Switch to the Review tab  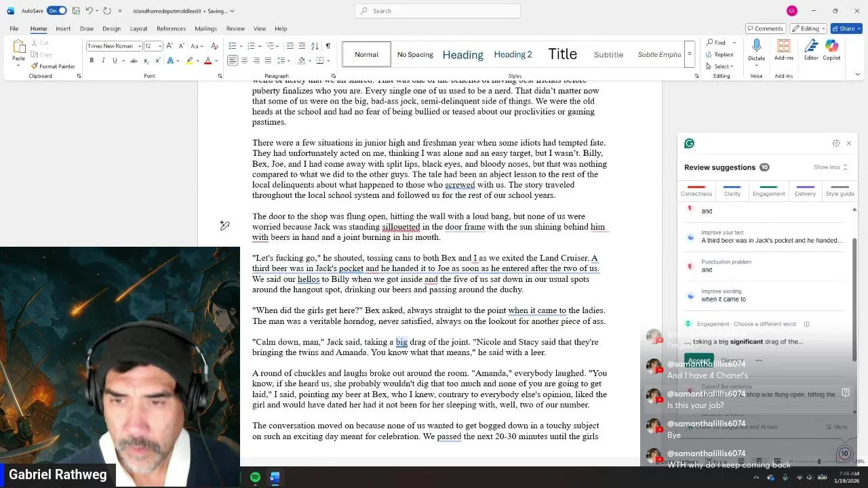tap(235, 28)
